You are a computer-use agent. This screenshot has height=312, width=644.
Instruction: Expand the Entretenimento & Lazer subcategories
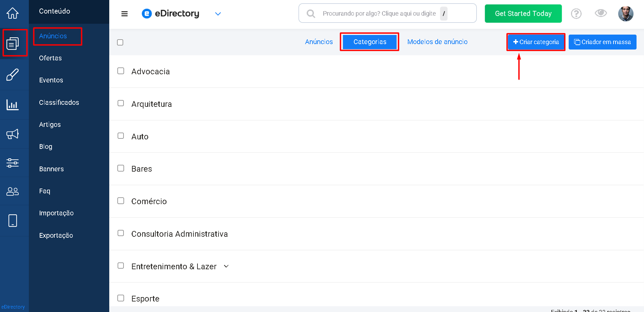tap(226, 267)
